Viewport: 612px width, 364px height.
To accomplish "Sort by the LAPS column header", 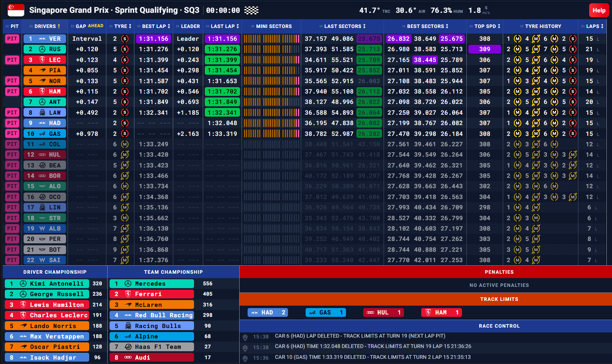I will pos(593,26).
